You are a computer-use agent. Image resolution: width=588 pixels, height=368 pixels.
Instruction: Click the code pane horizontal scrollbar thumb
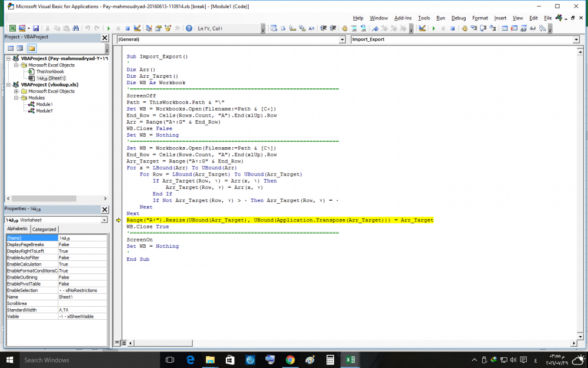pyautogui.click(x=163, y=343)
